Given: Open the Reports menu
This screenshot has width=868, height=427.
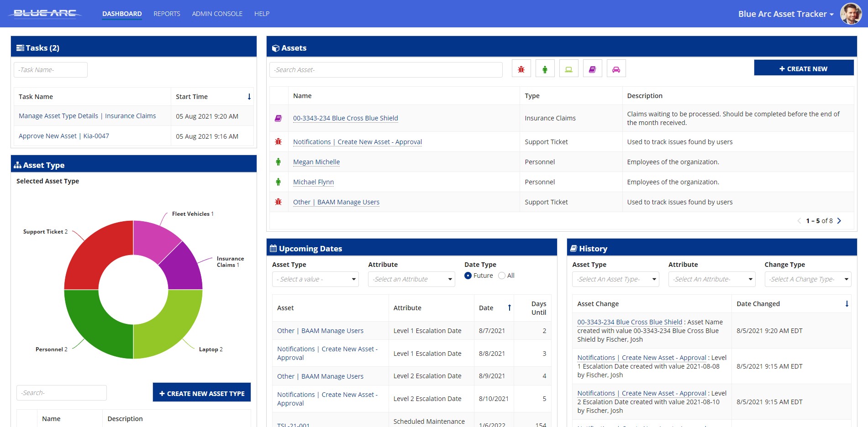Looking at the screenshot, I should pos(167,14).
